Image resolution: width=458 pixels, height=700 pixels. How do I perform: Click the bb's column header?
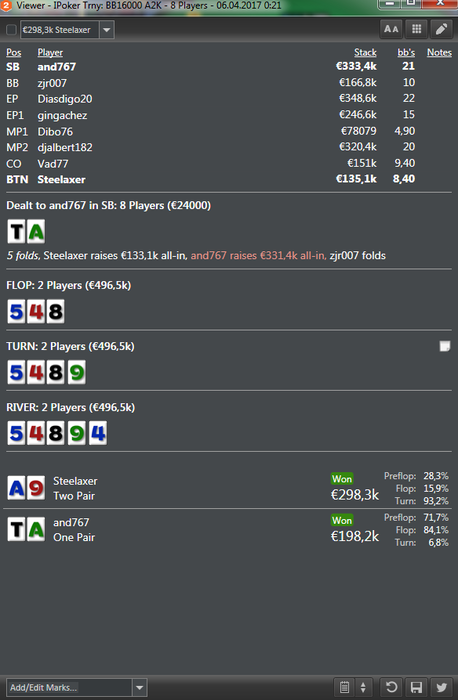tap(406, 52)
